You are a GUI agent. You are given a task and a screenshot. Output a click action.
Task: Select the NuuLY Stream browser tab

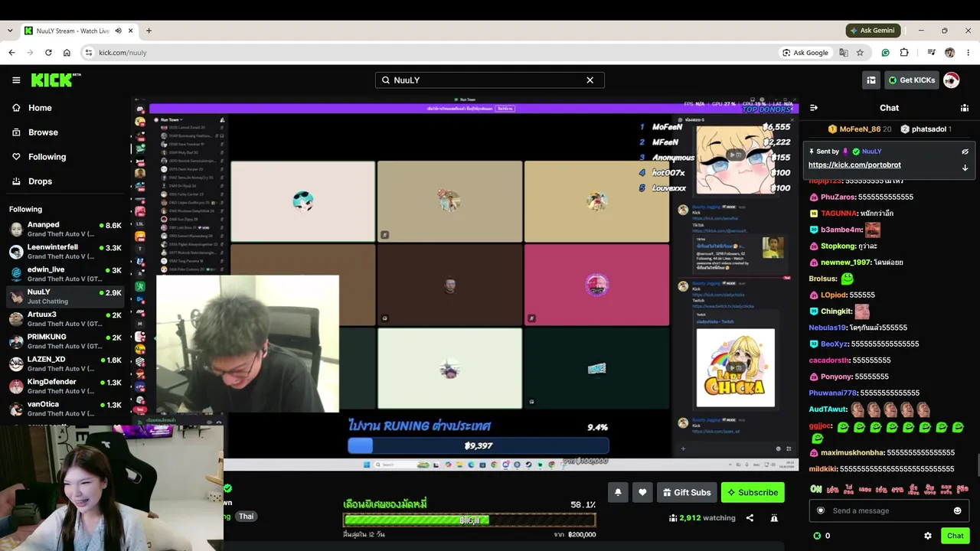tap(79, 31)
